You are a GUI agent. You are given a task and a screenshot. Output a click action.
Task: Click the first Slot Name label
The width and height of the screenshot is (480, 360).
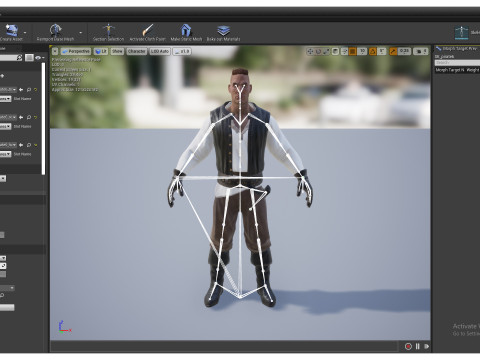click(x=22, y=99)
